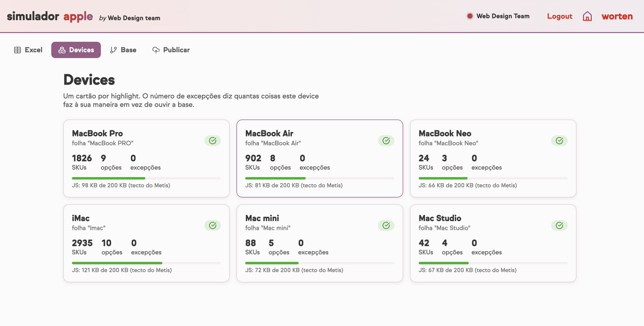Open the Excel tab
The height and width of the screenshot is (326, 644).
28,50
